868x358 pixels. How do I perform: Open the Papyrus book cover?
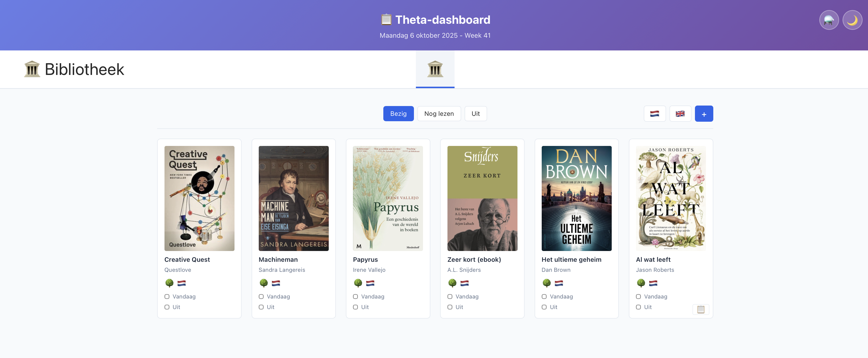(x=387, y=198)
